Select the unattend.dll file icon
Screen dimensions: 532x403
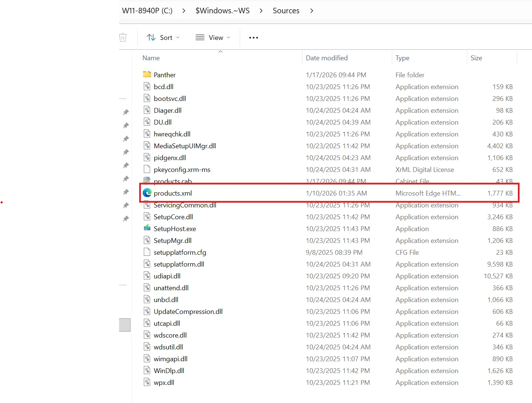click(147, 288)
